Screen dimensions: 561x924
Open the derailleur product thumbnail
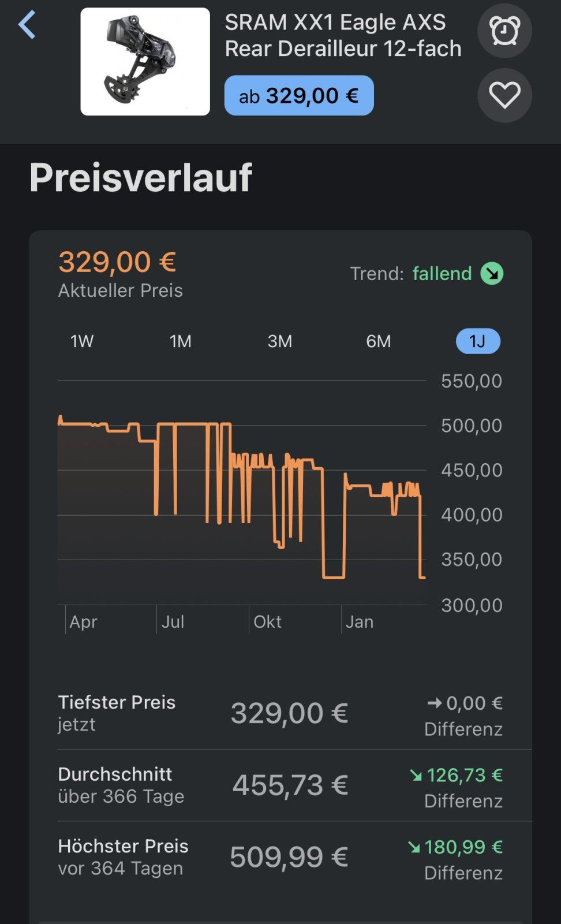(145, 62)
